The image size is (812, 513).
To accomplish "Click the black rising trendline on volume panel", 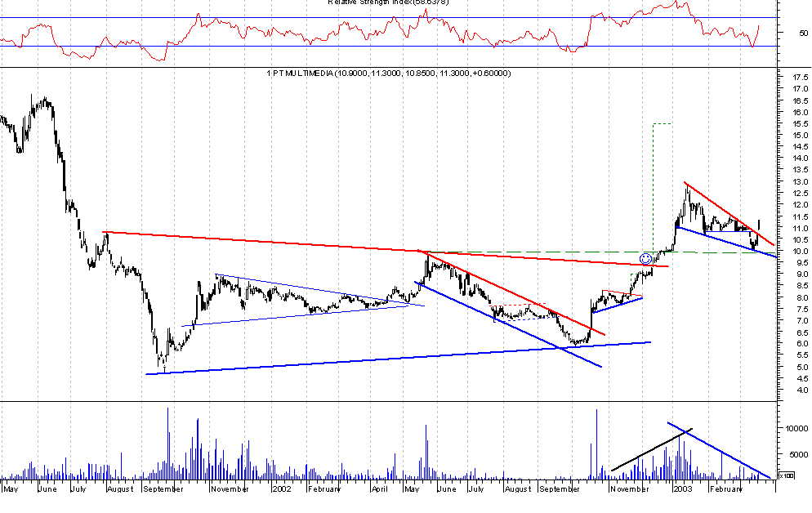I will pos(651,450).
